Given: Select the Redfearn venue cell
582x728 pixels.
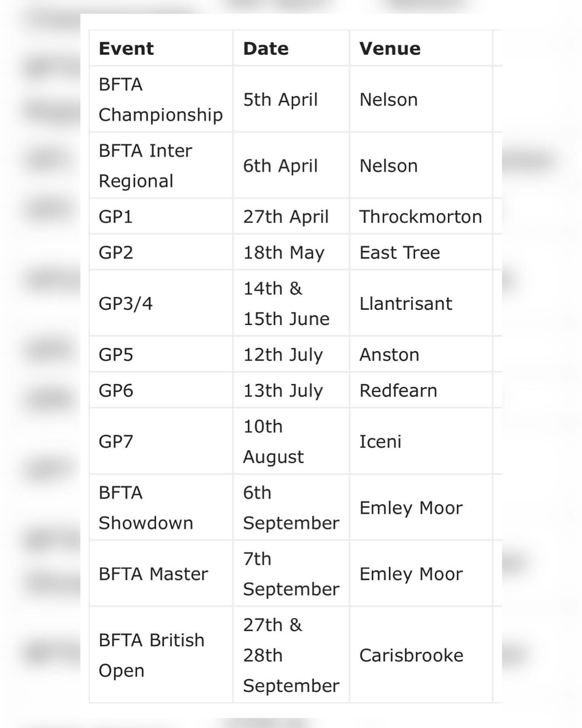Looking at the screenshot, I should [x=421, y=390].
